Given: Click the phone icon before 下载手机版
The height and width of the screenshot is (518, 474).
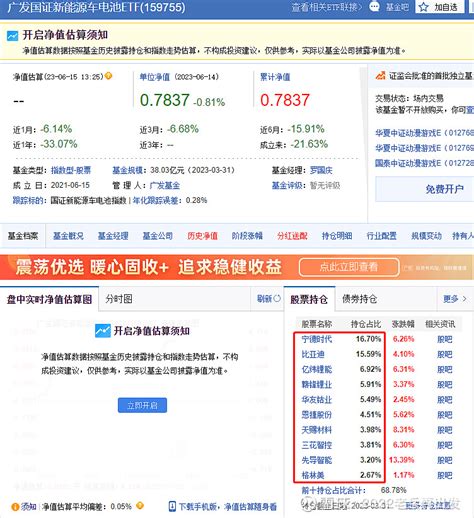Looking at the screenshot, I should point(172,506).
